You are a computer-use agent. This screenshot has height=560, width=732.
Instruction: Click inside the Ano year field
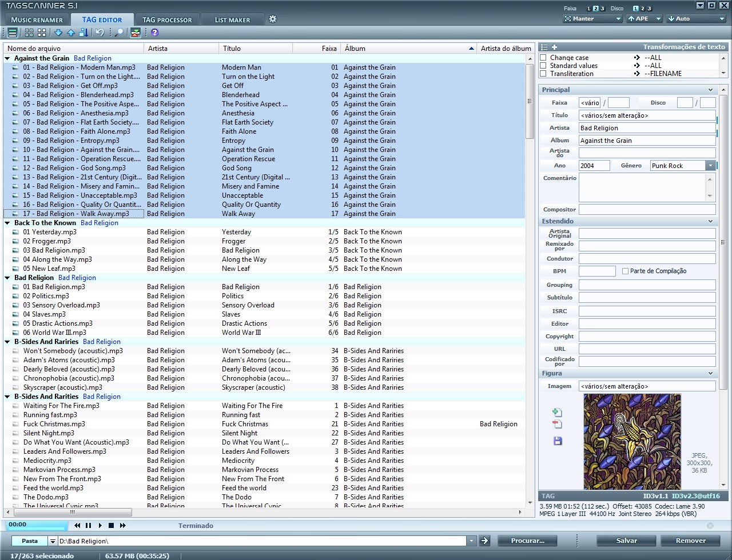(594, 165)
